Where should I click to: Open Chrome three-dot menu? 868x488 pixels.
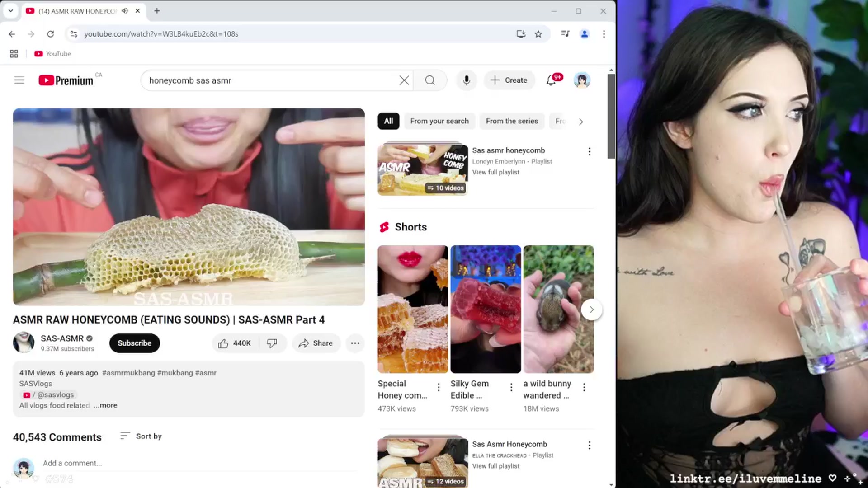(604, 34)
